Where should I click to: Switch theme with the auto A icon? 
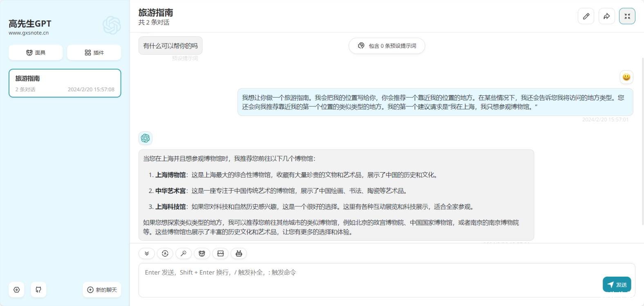[x=165, y=253]
